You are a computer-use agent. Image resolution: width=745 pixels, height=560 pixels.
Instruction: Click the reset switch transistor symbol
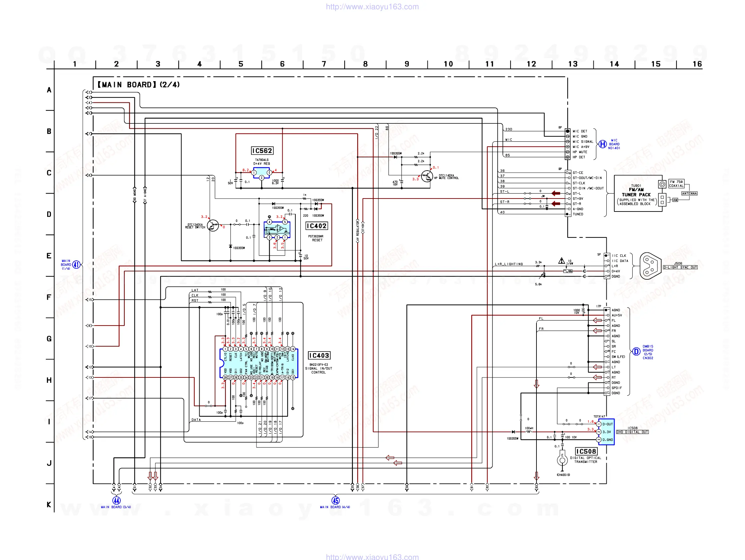[x=213, y=225]
